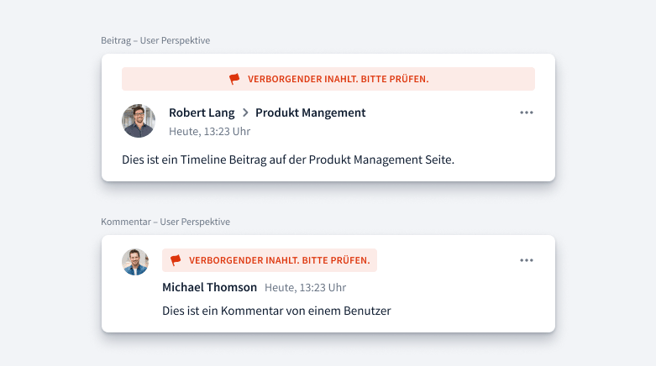
Task: Go to the Produkt Mangement page link
Action: coord(310,113)
